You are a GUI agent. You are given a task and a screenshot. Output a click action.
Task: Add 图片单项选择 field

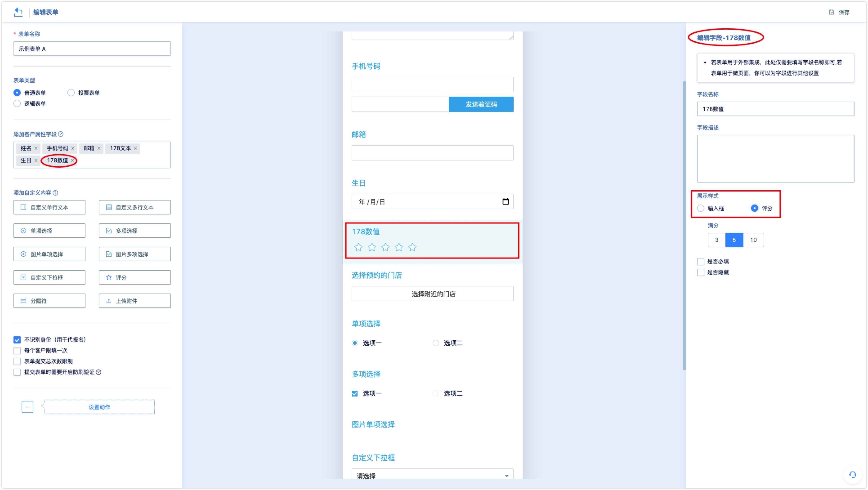[x=49, y=254]
